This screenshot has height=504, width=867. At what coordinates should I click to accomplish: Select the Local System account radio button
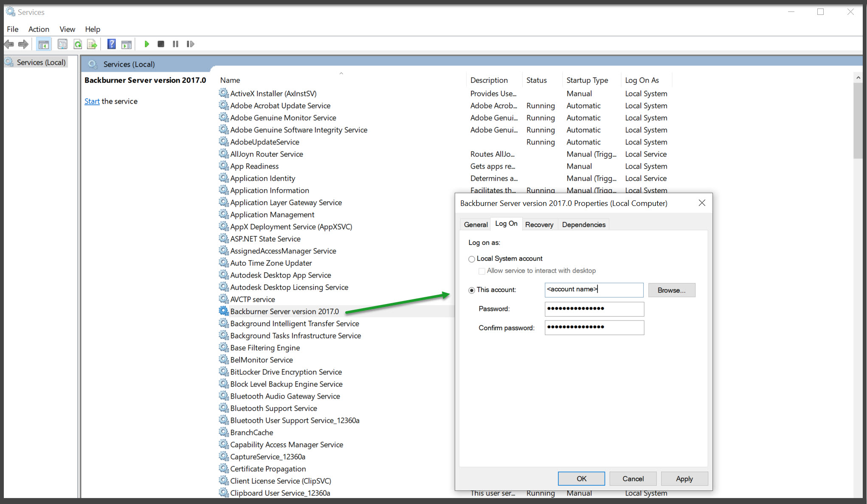coord(471,259)
